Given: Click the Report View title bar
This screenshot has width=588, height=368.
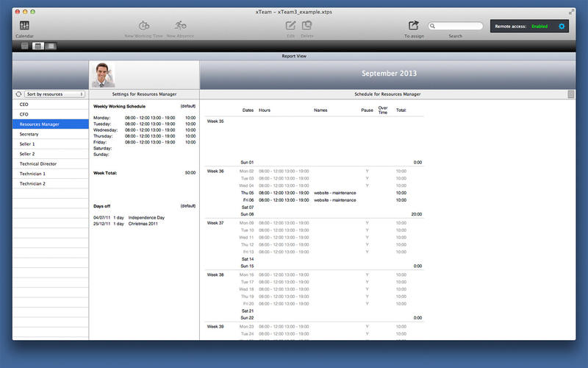Looking at the screenshot, I should [294, 57].
